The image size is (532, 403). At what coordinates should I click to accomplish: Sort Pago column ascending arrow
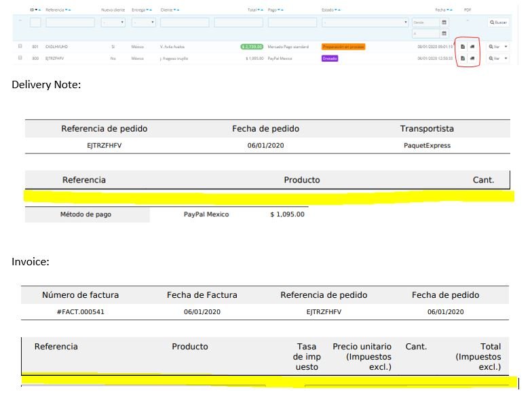tap(282, 9)
